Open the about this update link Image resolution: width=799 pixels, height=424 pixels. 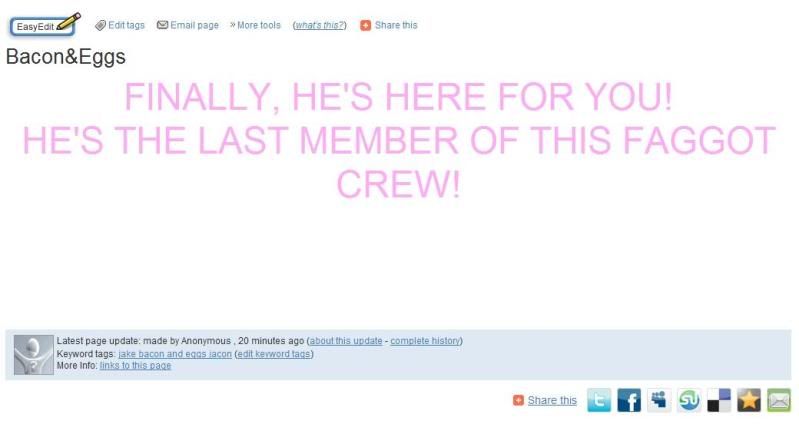(x=345, y=340)
